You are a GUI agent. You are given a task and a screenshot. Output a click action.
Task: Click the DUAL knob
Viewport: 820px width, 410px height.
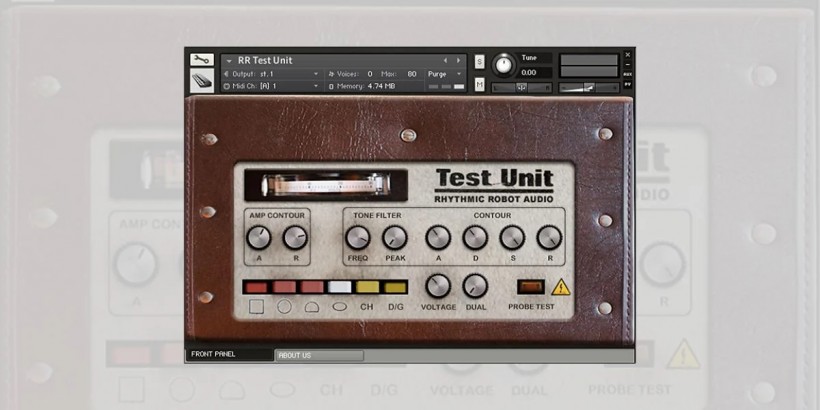[475, 286]
